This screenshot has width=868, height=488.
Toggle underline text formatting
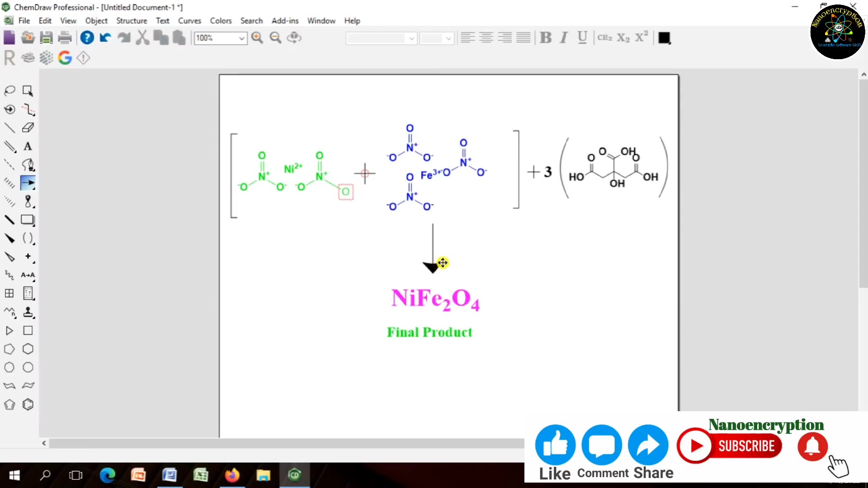coord(582,38)
